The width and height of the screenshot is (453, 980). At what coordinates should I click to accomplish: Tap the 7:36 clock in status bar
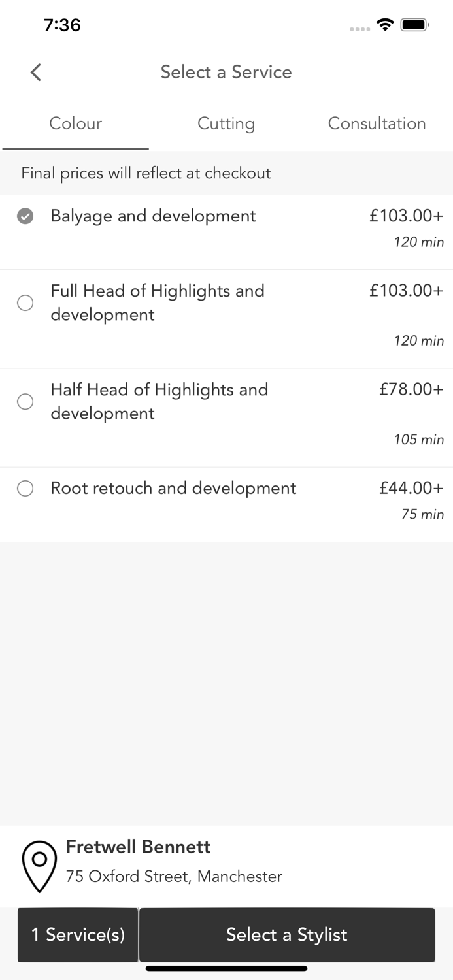point(62,25)
